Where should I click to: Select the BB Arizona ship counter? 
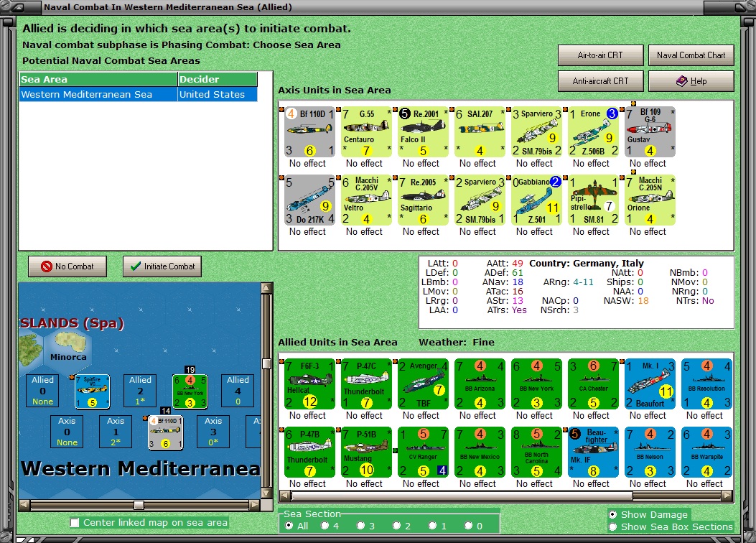click(480, 384)
